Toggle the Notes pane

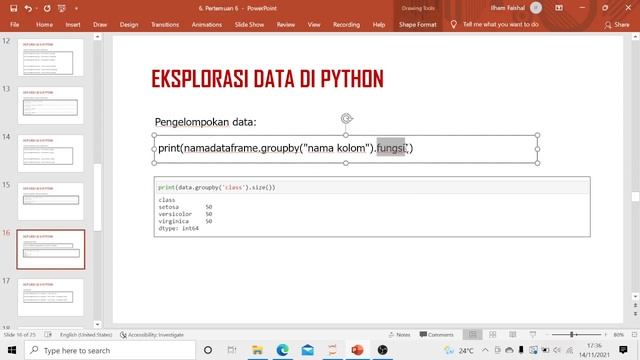399,335
